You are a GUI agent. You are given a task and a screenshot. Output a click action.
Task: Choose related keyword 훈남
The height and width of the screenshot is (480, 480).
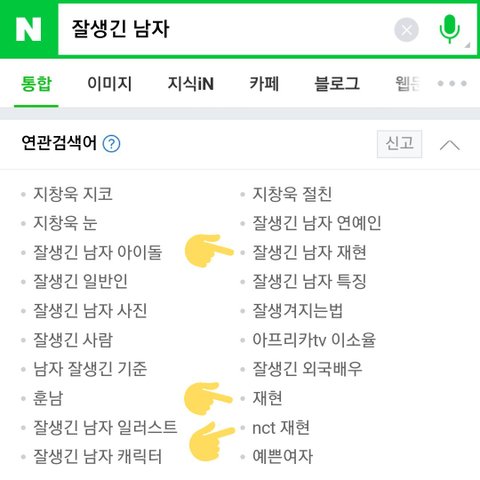[48, 398]
